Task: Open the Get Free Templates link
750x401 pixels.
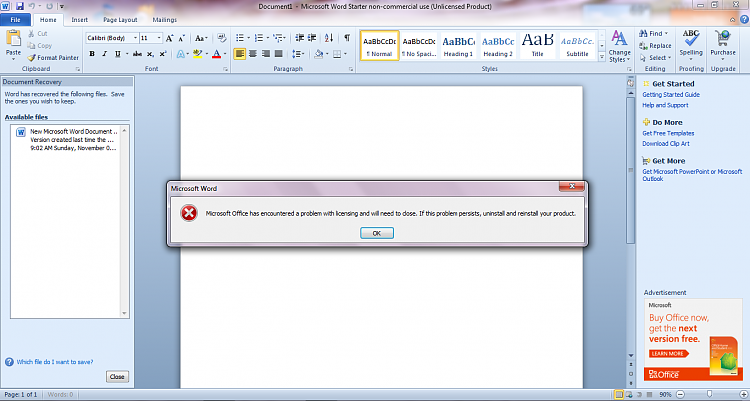Action: [668, 134]
